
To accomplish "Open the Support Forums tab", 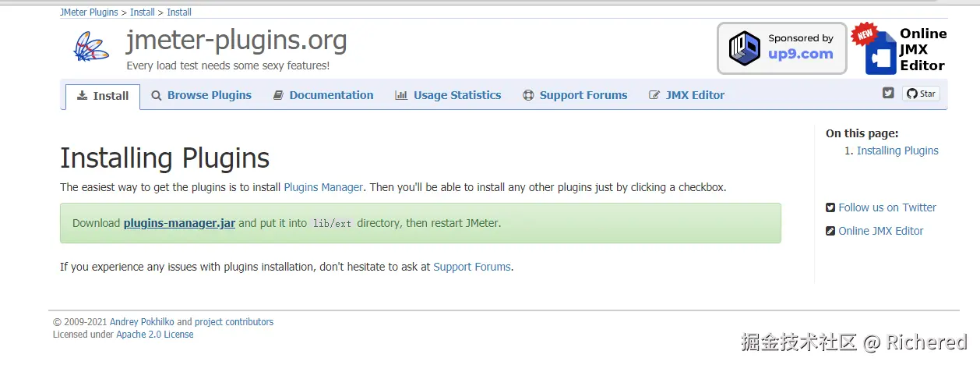I will pyautogui.click(x=574, y=95).
